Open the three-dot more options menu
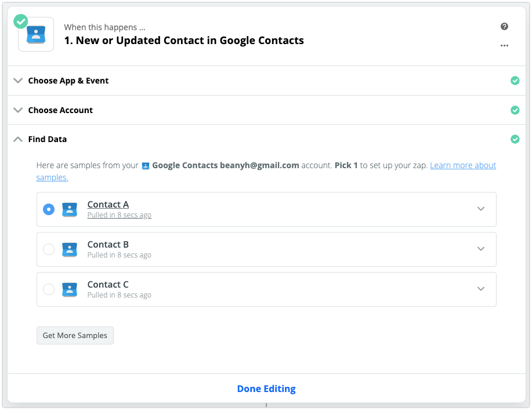Screen dimensions: 532x410 (504, 45)
